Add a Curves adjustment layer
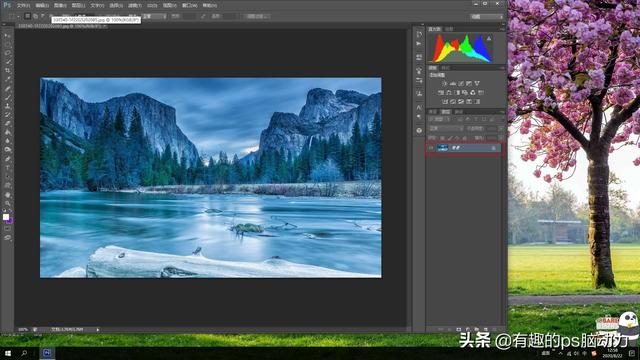Image resolution: width=640 pixels, height=360 pixels. tap(461, 83)
